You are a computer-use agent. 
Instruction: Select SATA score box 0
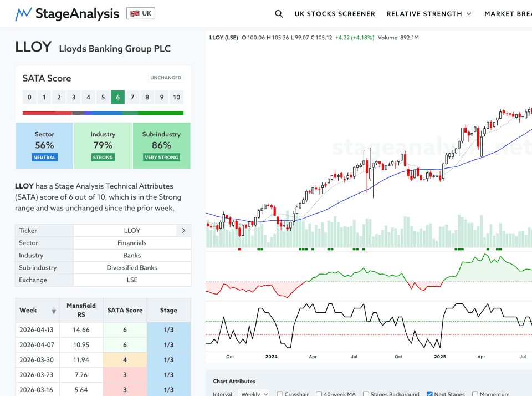tap(29, 97)
